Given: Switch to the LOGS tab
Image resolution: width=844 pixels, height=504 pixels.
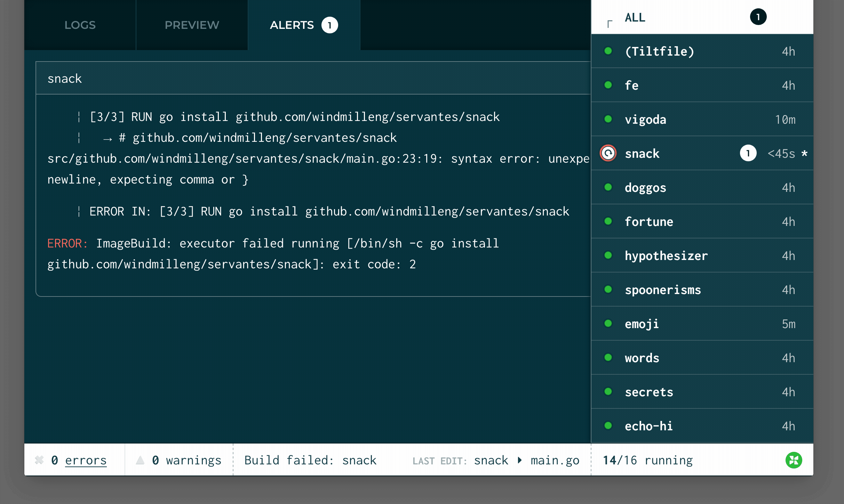Looking at the screenshot, I should point(80,25).
